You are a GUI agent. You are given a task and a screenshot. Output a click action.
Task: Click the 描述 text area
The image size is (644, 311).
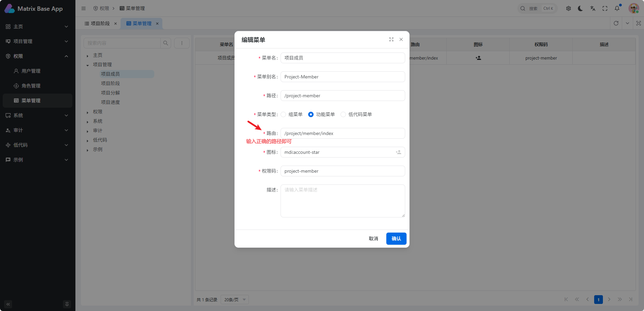[343, 201]
